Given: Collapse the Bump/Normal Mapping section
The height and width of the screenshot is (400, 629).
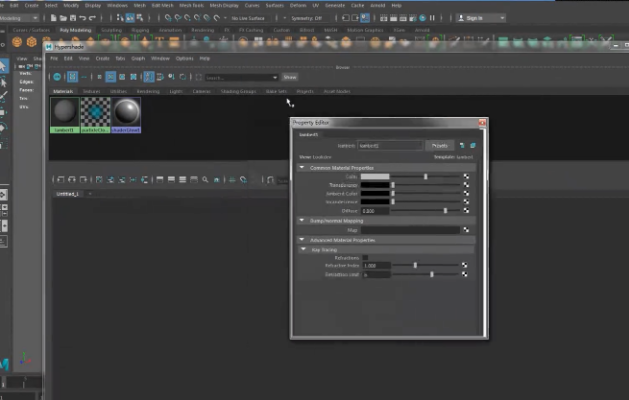Looking at the screenshot, I should 303,220.
